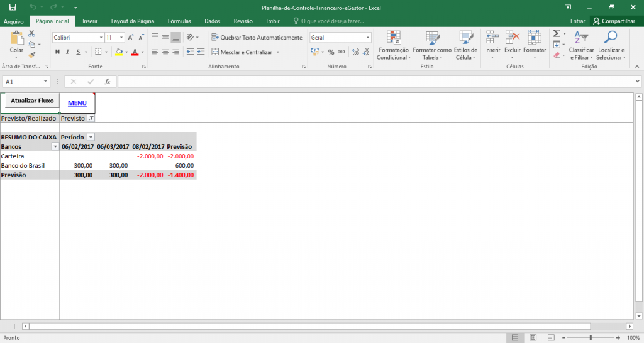The width and height of the screenshot is (644, 343).
Task: Click the Undo arrow icon
Action: pos(33,7)
